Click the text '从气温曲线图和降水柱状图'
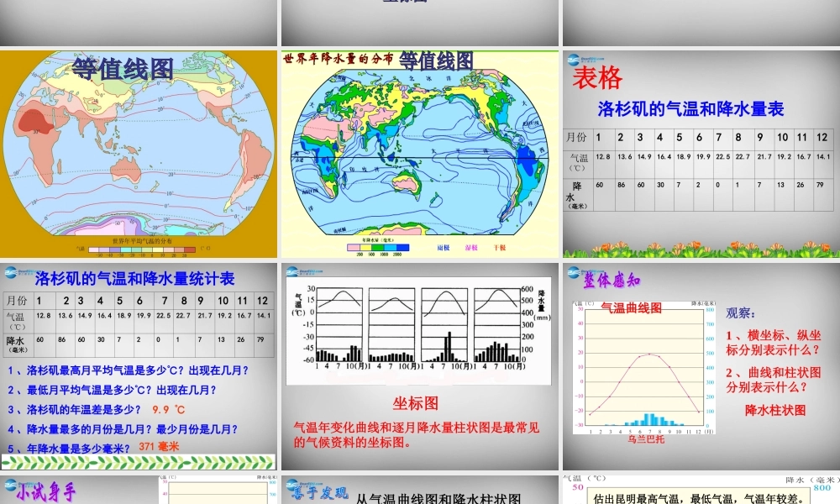 438,499
